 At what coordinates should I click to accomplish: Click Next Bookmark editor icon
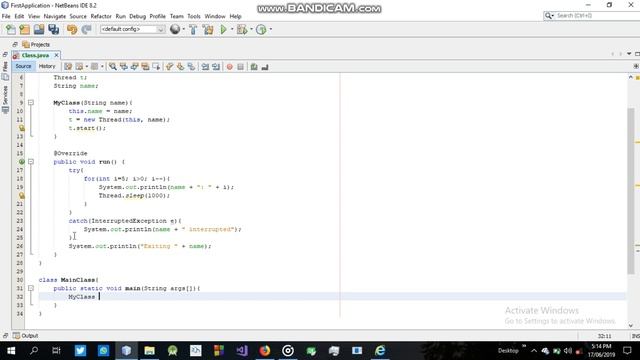coord(180,67)
